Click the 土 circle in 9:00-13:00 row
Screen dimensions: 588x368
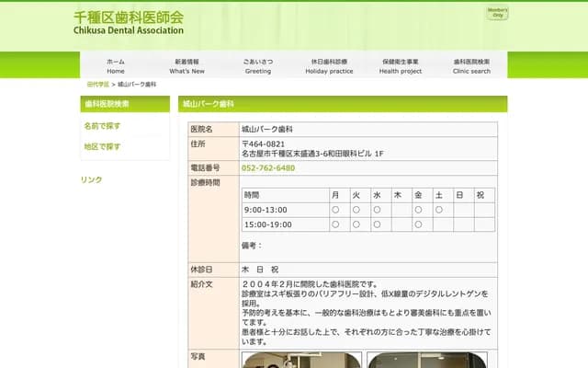439,210
